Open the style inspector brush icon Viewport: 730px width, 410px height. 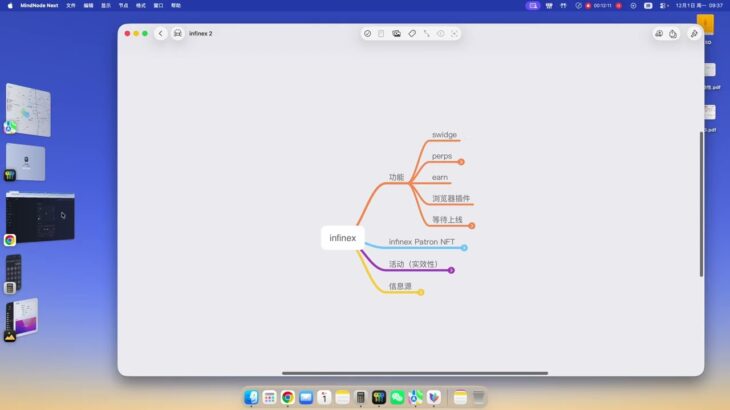click(694, 34)
